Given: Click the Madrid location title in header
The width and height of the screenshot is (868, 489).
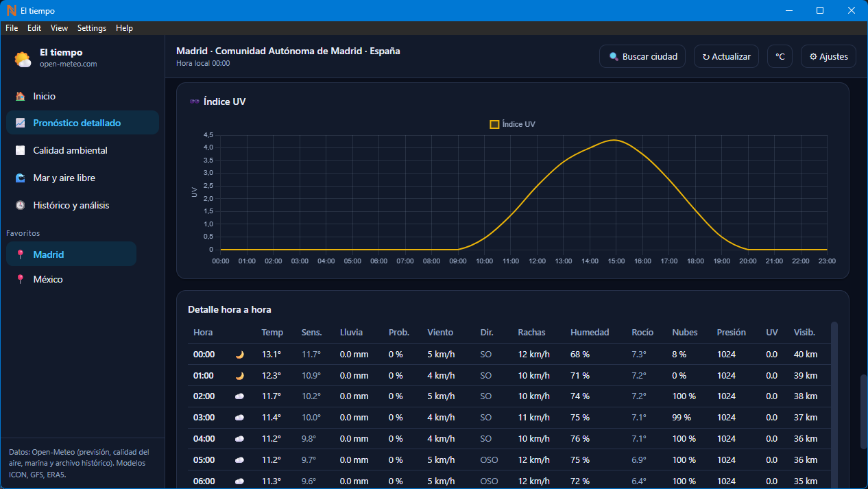Looking at the screenshot, I should tap(288, 51).
